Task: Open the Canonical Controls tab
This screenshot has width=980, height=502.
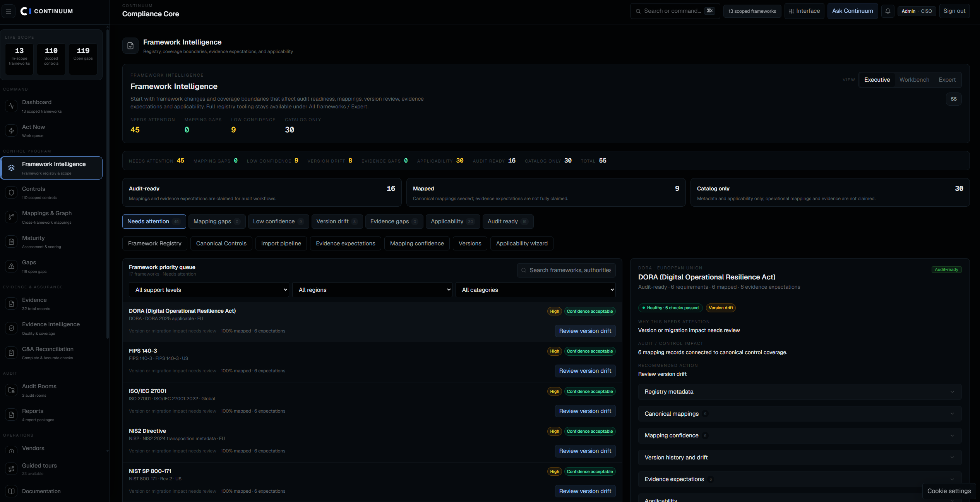Action: coord(221,243)
